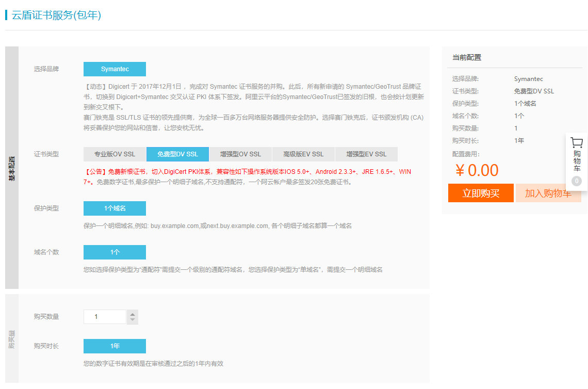588x389 pixels.
Task: Focus the 购买数量 input field
Action: (105, 317)
